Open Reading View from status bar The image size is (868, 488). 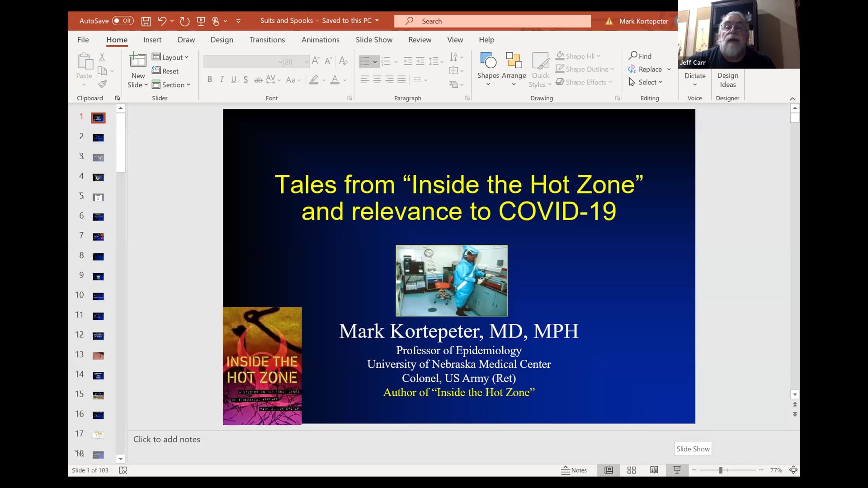(x=654, y=470)
